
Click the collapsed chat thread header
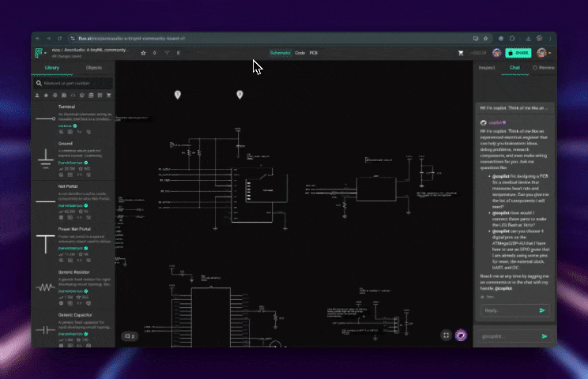pos(514,108)
